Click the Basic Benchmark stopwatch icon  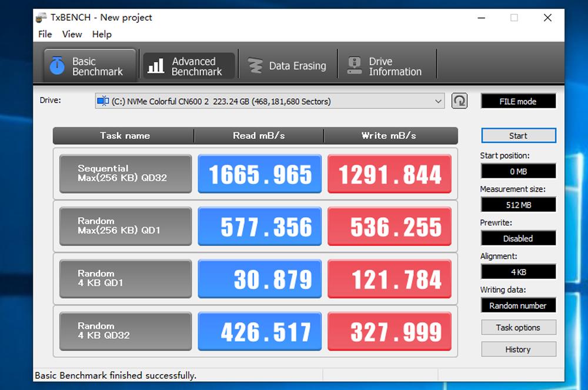coord(57,66)
